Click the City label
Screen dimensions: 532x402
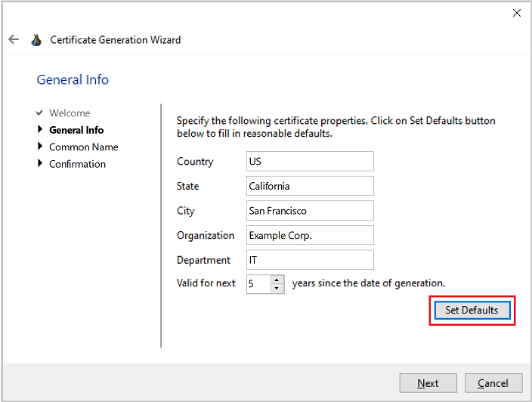coord(186,211)
